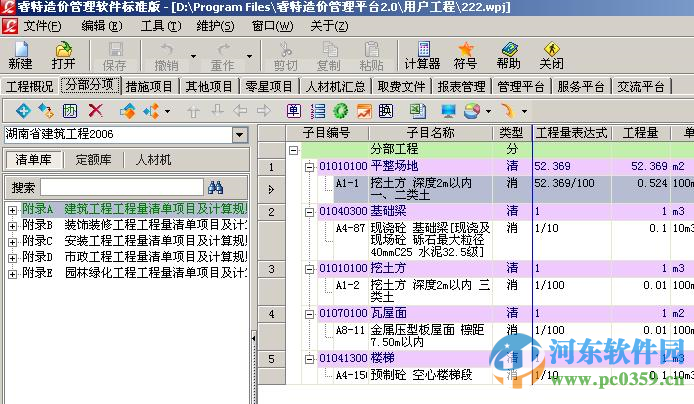Viewport: 694px width, 404px height.
Task: Click the Excel export icon
Action: 417,111
